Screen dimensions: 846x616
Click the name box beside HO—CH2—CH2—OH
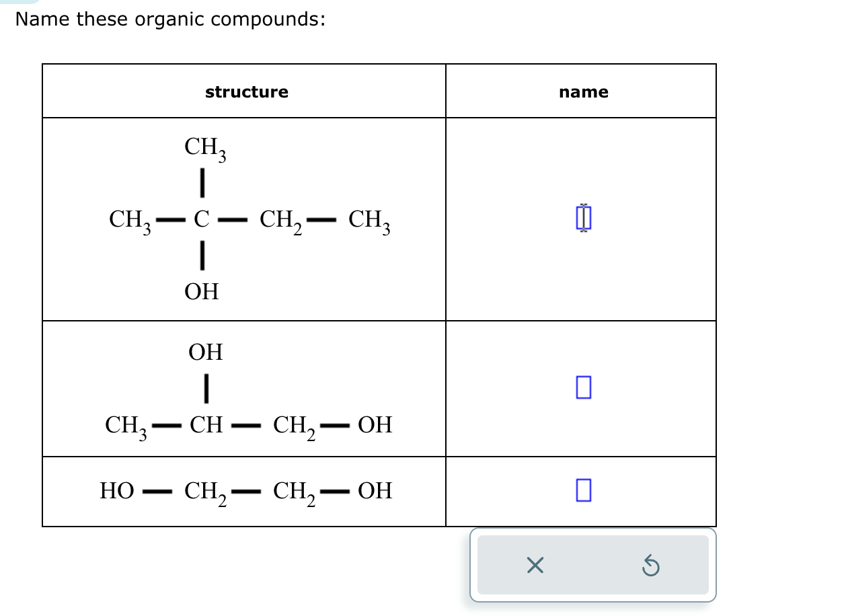[x=582, y=491]
